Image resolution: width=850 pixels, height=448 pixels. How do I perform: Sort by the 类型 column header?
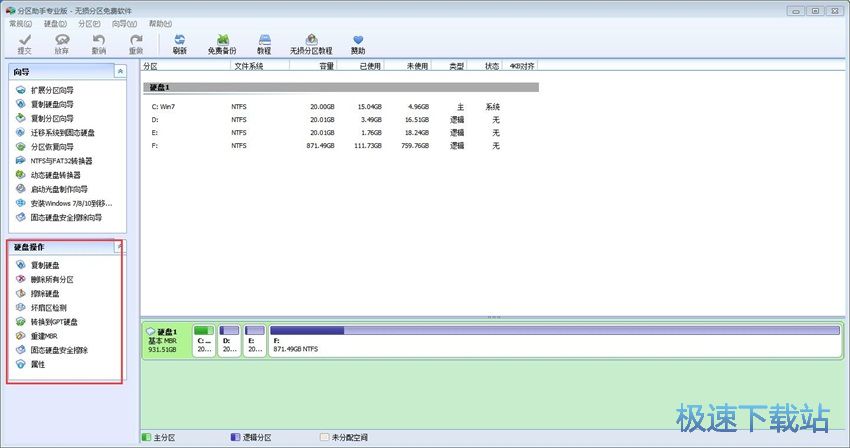449,66
